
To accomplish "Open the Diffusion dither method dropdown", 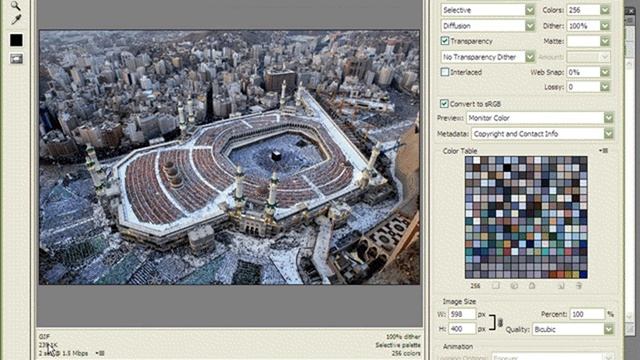I will pos(488,26).
